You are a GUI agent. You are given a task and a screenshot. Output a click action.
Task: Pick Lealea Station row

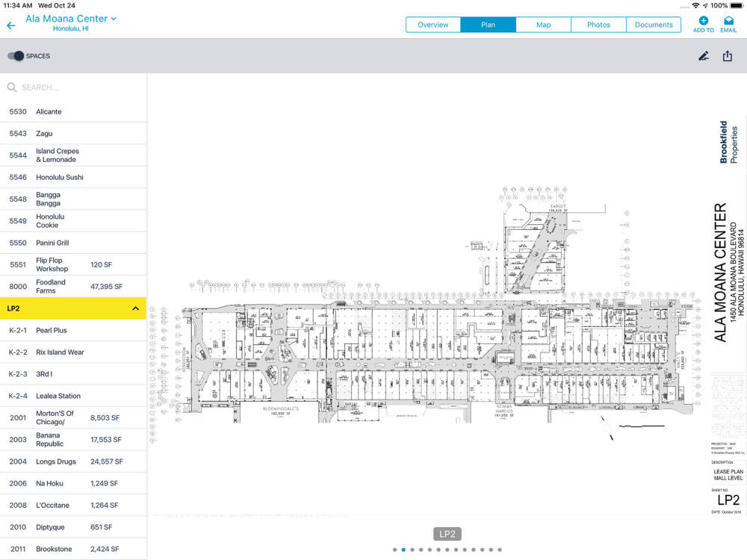point(73,396)
